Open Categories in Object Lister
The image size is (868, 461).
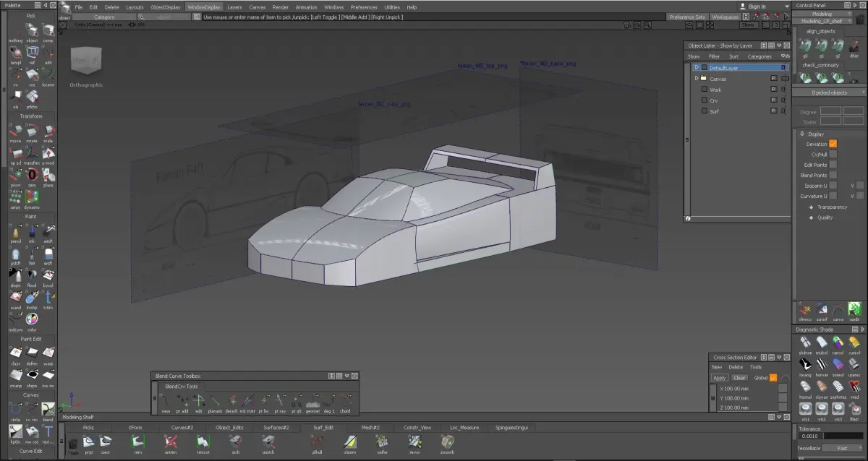[759, 56]
